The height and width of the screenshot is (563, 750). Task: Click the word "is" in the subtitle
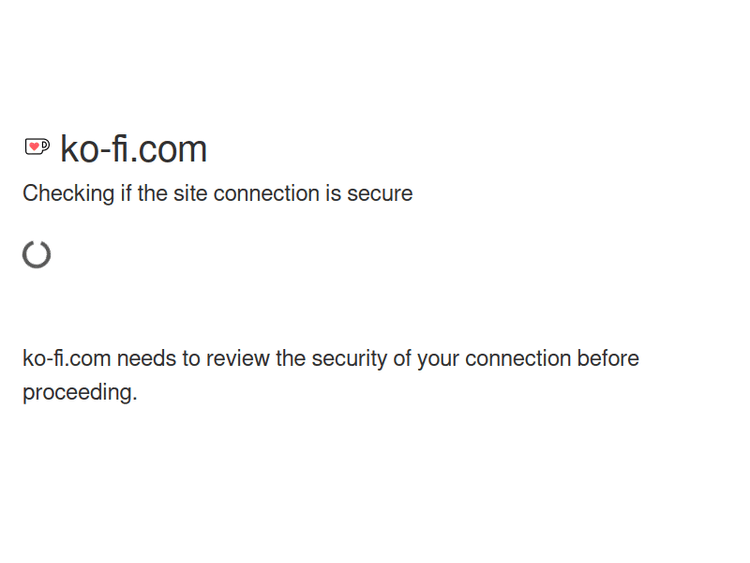(333, 194)
